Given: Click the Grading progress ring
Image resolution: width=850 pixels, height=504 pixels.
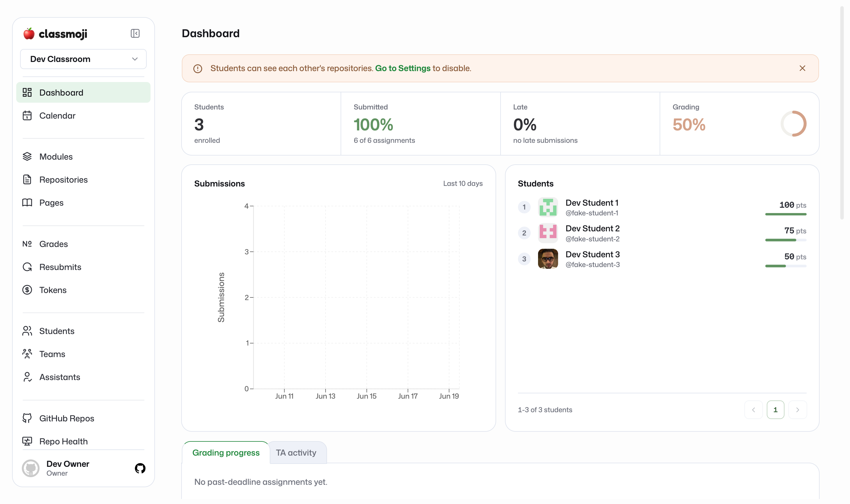Looking at the screenshot, I should click(794, 124).
